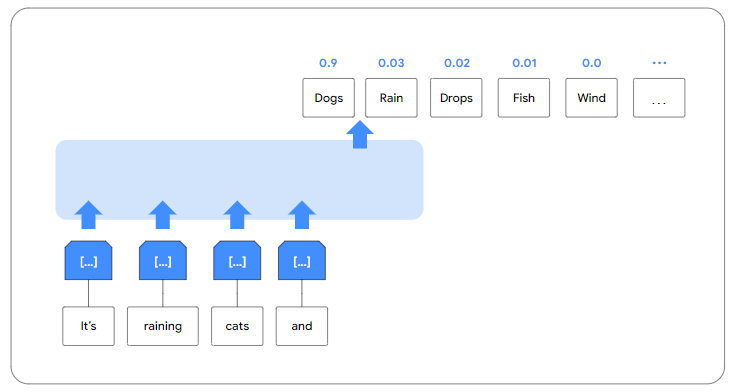
Task: Click the upward arrow above "It's" embedding
Action: point(88,215)
